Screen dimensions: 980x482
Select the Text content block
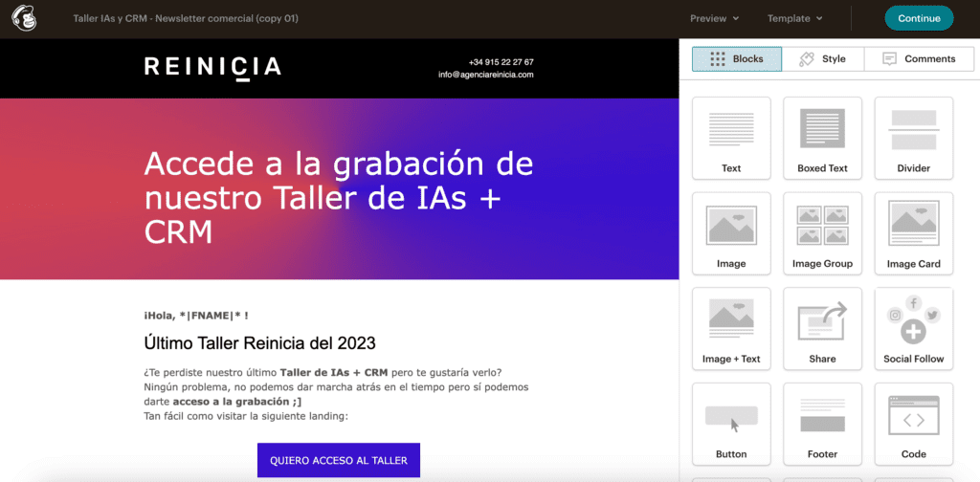click(x=731, y=138)
